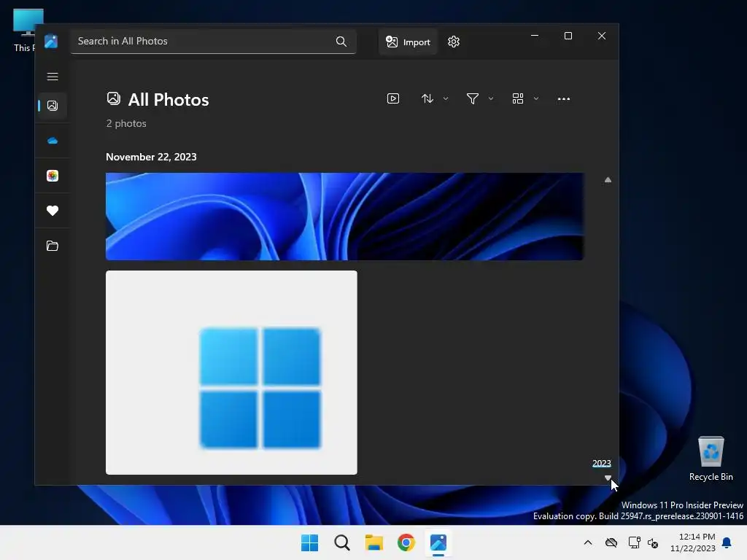Open Favorites heart in the sidebar

[x=53, y=211]
